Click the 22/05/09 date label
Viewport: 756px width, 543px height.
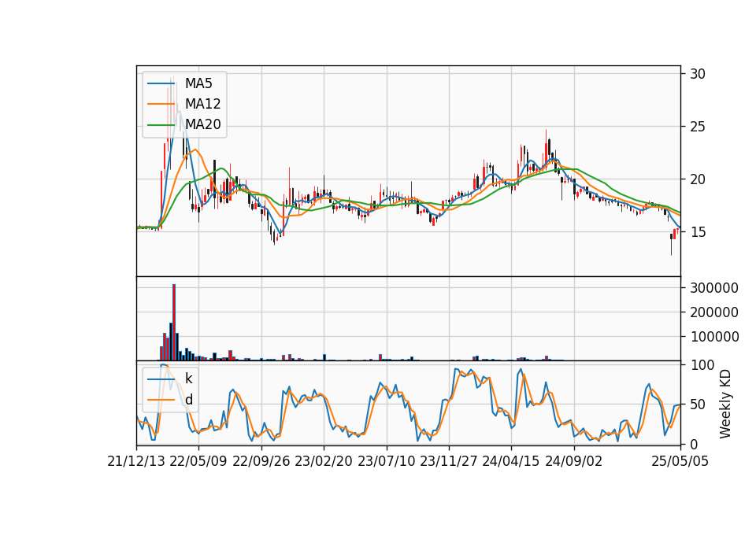click(198, 462)
